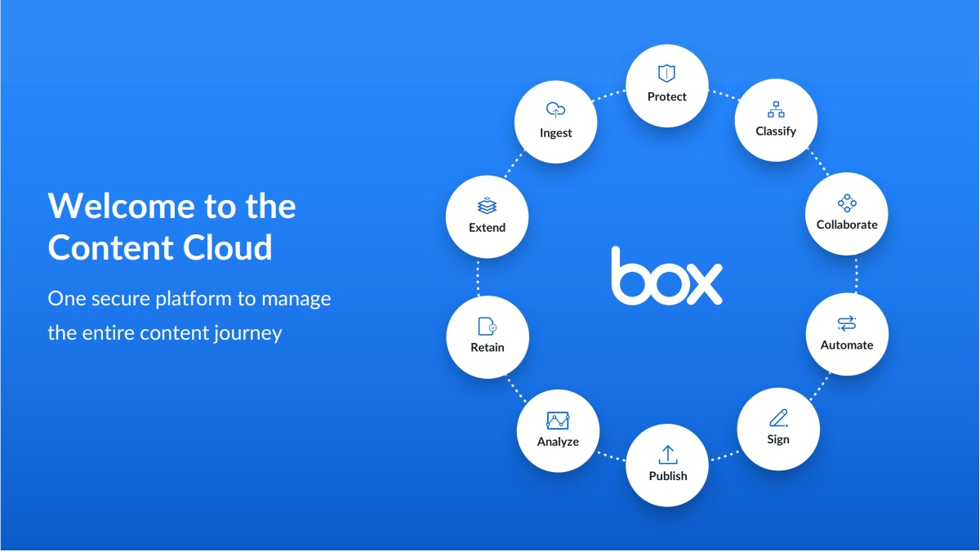This screenshot has width=980, height=552.
Task: Select the 'Automate' label text
Action: (x=847, y=345)
